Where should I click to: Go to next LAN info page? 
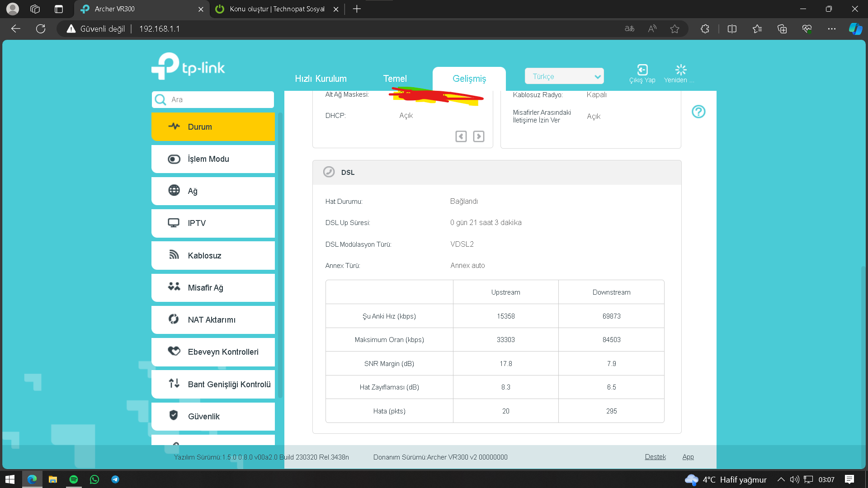coord(478,136)
